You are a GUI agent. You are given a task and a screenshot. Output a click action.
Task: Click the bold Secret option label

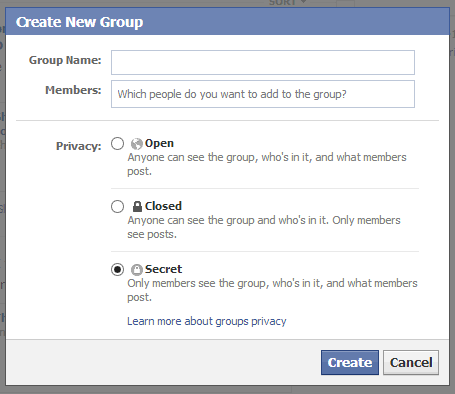[x=163, y=269]
